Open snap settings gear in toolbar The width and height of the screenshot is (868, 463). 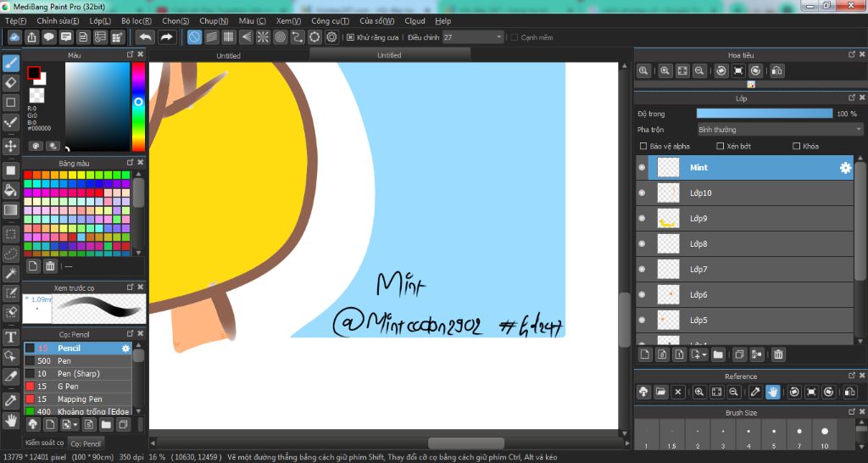coord(331,37)
